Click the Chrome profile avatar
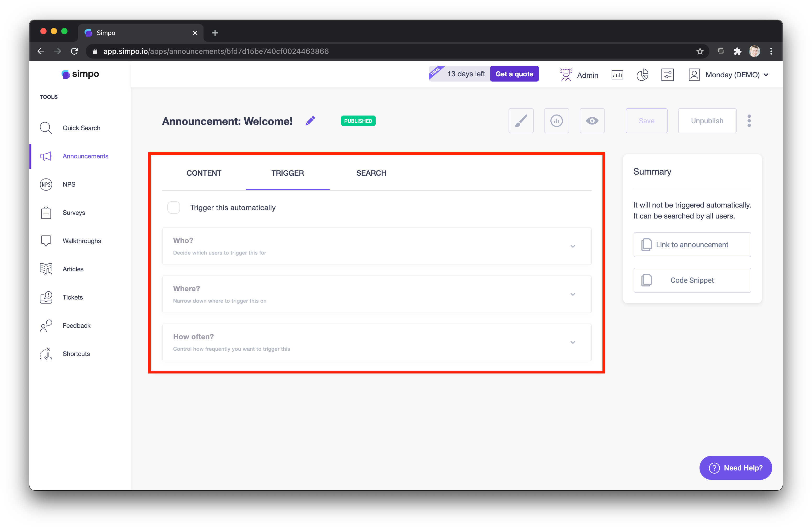Image resolution: width=812 pixels, height=529 pixels. [754, 51]
